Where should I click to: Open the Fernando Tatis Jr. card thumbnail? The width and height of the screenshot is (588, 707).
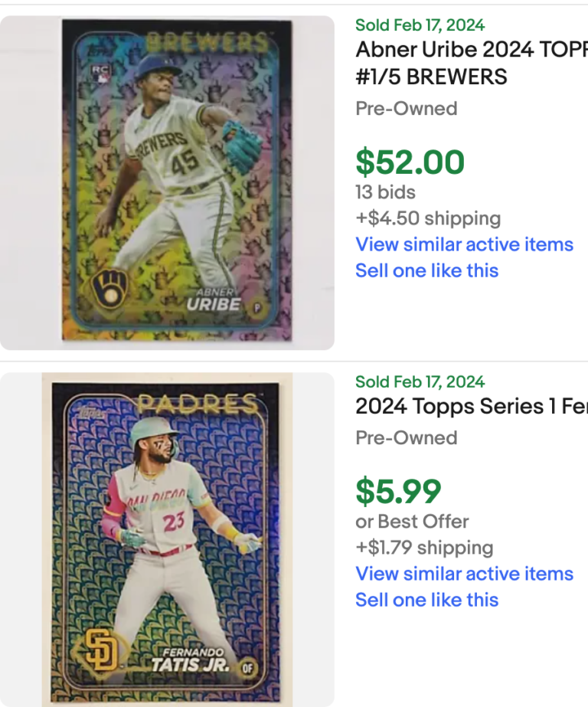point(167,539)
